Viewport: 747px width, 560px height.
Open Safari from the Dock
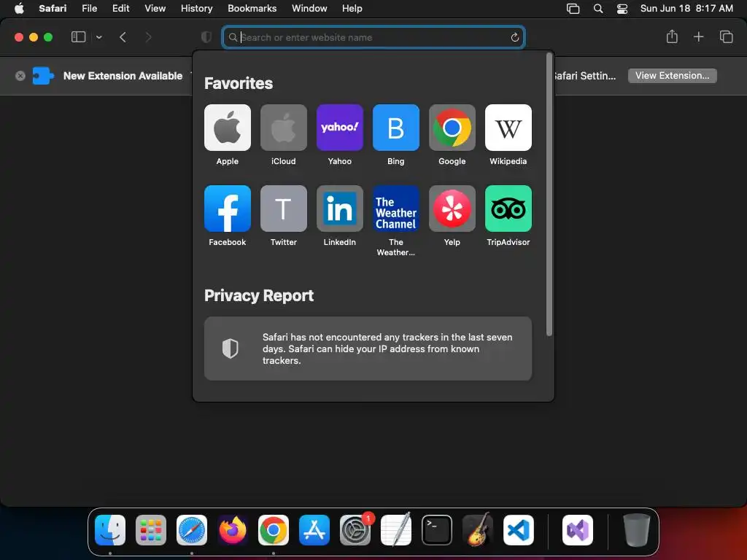pyautogui.click(x=192, y=530)
